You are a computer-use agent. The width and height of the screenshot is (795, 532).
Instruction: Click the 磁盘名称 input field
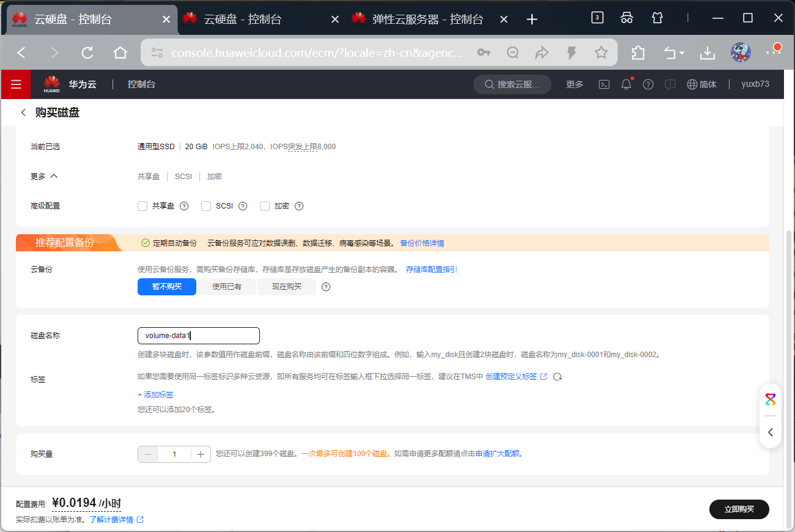(199, 336)
